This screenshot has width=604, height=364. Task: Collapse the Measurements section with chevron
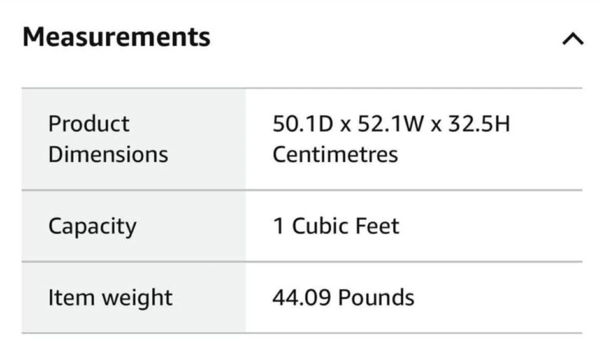(573, 39)
